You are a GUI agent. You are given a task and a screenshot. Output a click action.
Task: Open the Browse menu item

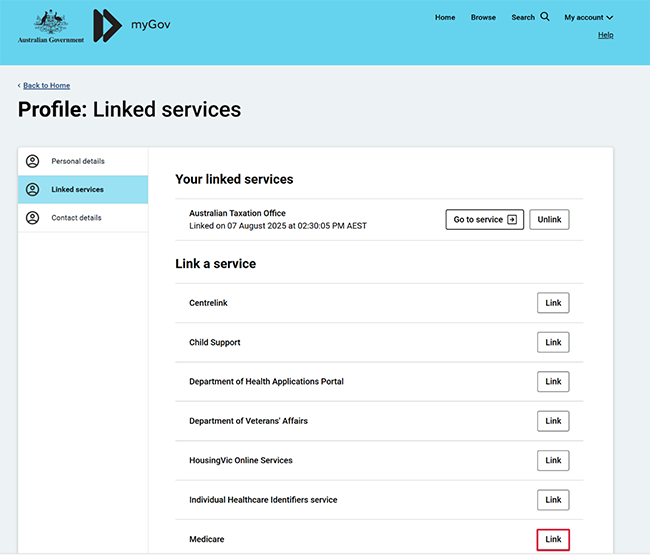483,17
